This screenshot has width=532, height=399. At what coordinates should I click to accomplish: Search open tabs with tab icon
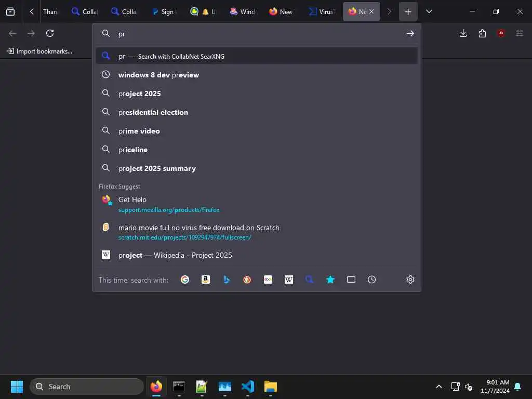351,280
